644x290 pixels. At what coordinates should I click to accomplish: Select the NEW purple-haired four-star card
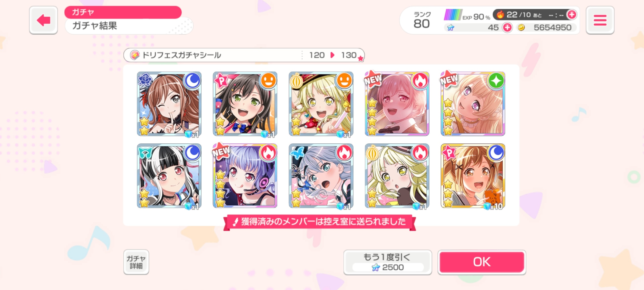click(245, 176)
